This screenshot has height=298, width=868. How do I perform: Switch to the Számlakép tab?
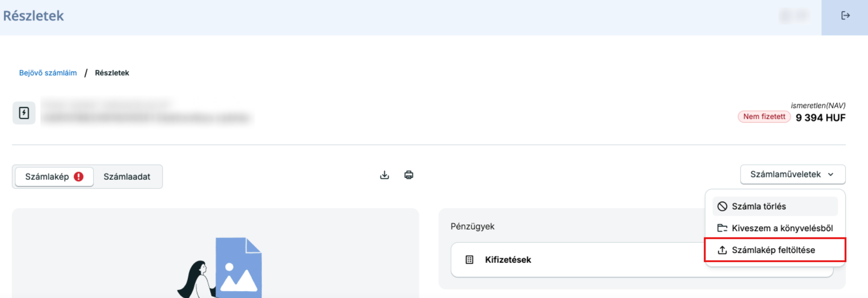47,177
